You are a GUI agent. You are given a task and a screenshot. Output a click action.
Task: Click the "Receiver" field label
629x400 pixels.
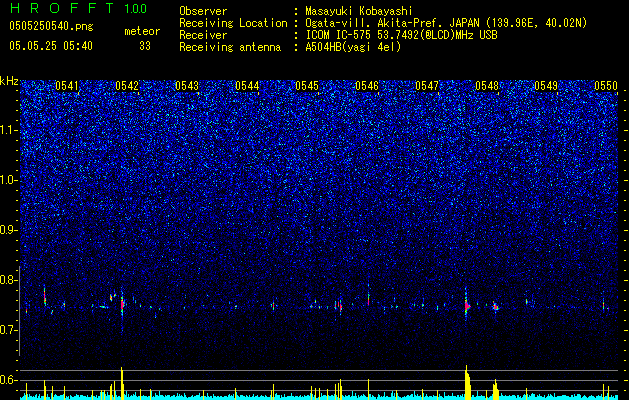pos(203,35)
